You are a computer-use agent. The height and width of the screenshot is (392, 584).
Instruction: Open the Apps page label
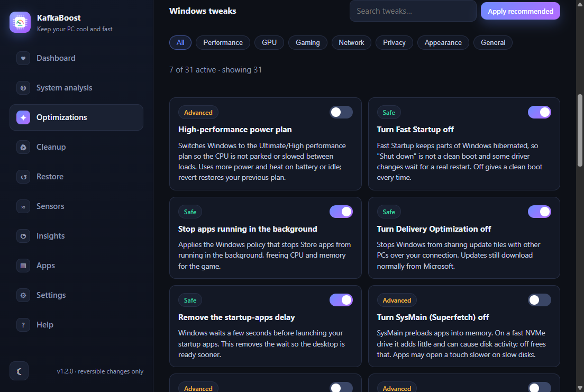(x=46, y=266)
